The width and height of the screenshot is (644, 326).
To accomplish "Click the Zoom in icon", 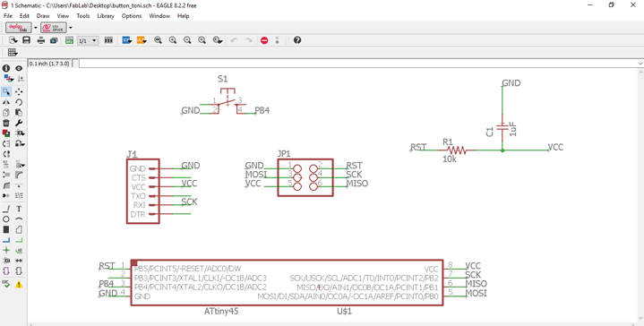I will pos(173,40).
